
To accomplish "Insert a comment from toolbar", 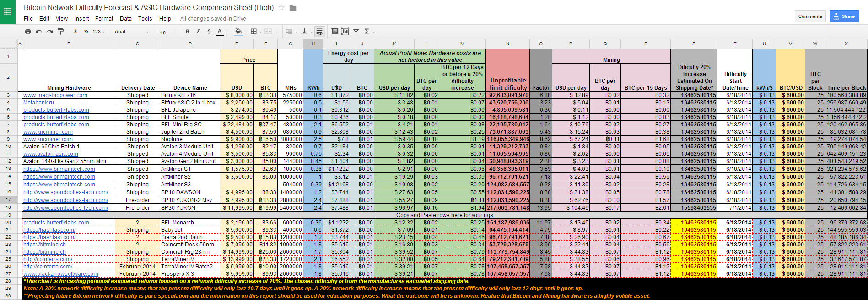I will click(334, 31).
